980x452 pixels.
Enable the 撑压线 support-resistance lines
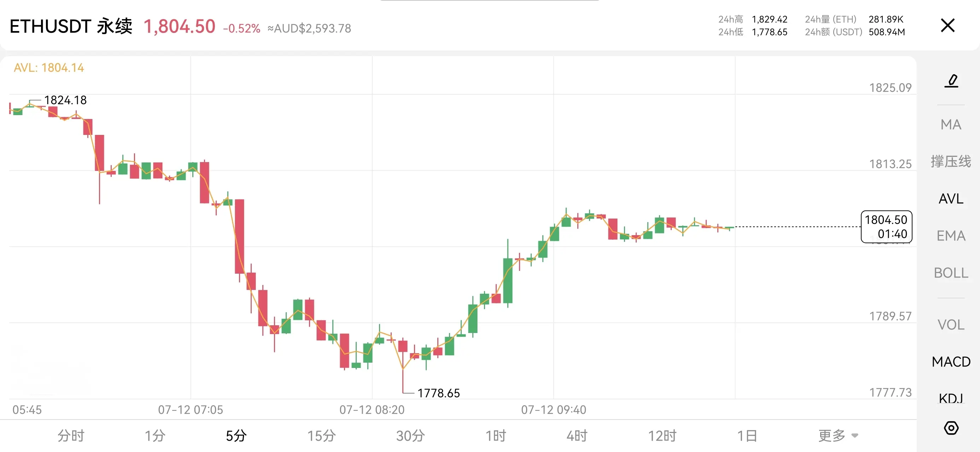(951, 161)
